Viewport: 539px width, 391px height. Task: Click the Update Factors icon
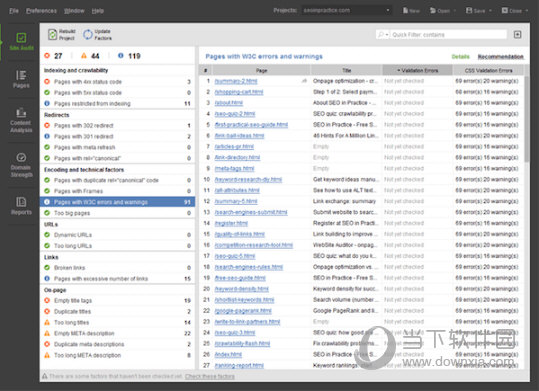click(x=88, y=34)
